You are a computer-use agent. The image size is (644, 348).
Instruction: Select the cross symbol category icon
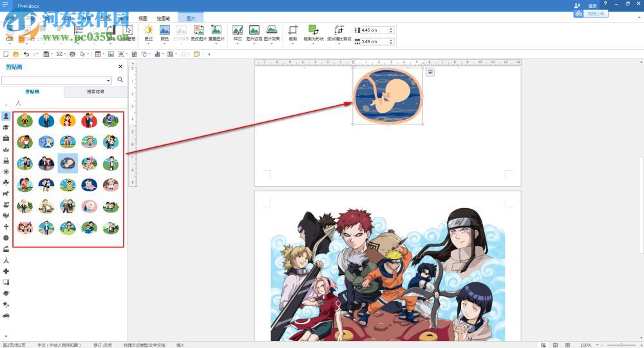(x=6, y=227)
